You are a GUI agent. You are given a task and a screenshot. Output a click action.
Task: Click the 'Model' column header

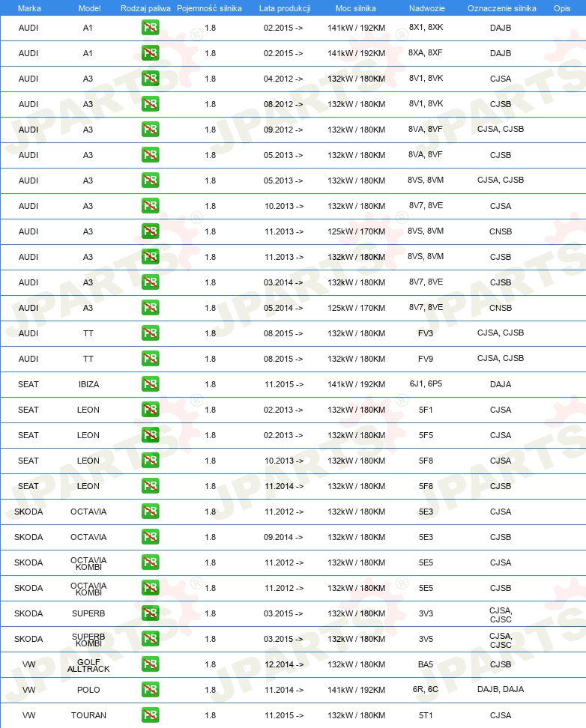pos(90,8)
